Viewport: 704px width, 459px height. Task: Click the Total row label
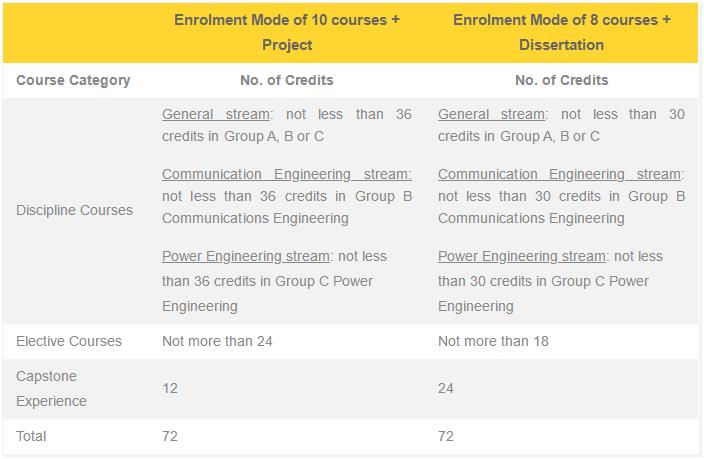(31, 436)
